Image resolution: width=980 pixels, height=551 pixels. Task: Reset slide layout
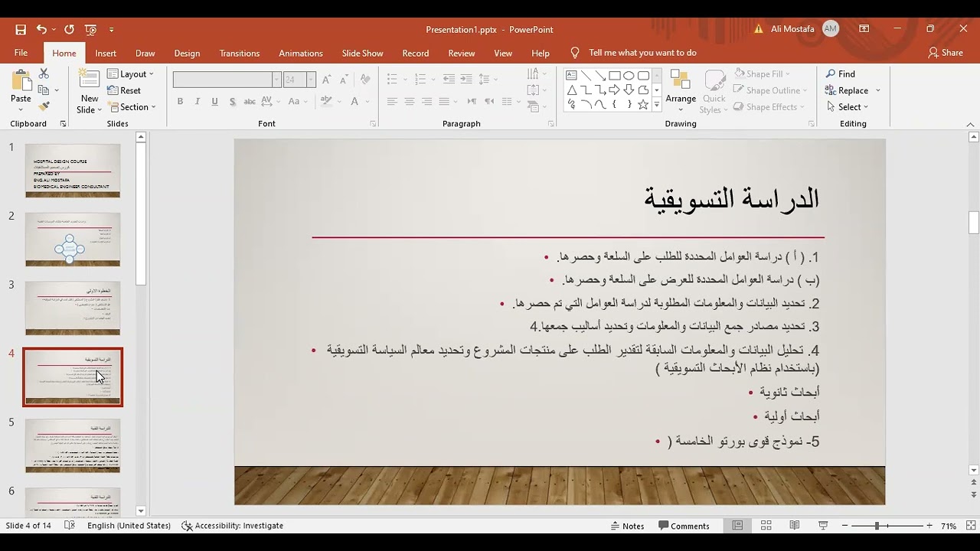coord(124,90)
